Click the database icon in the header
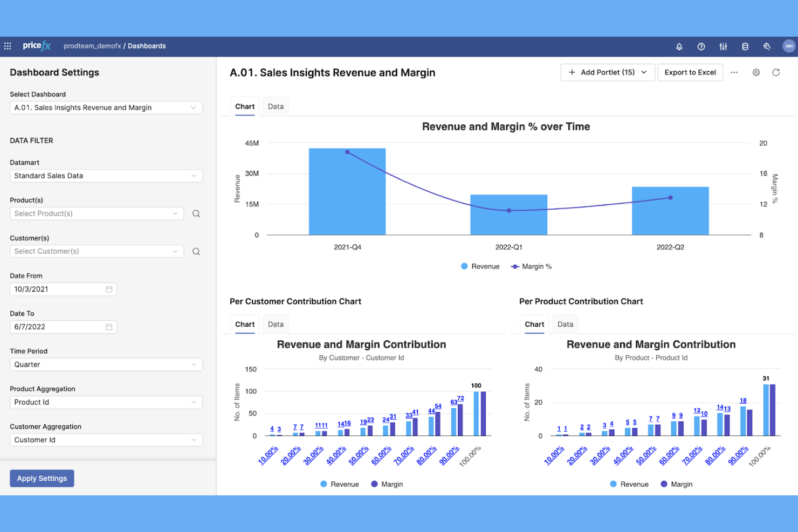 [x=745, y=46]
